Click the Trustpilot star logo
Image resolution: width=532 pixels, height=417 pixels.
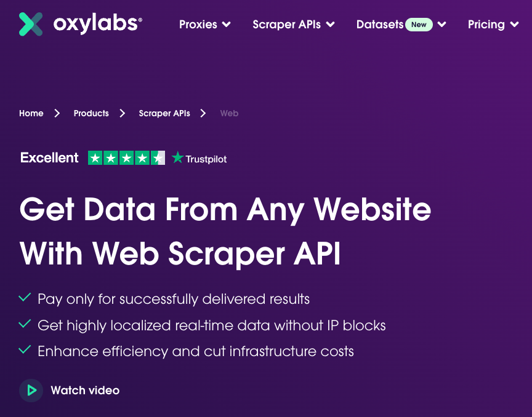click(x=178, y=158)
